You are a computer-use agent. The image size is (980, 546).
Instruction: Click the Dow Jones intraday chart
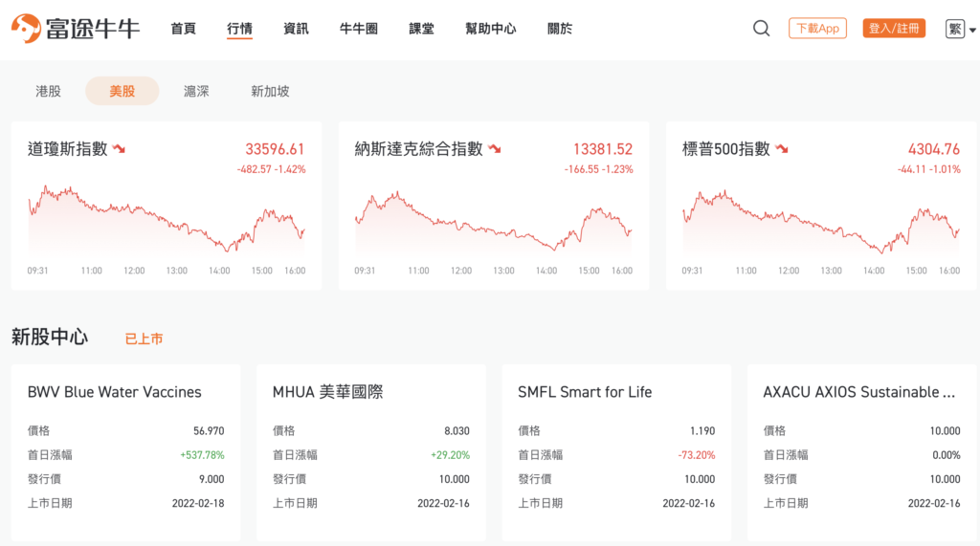click(167, 221)
